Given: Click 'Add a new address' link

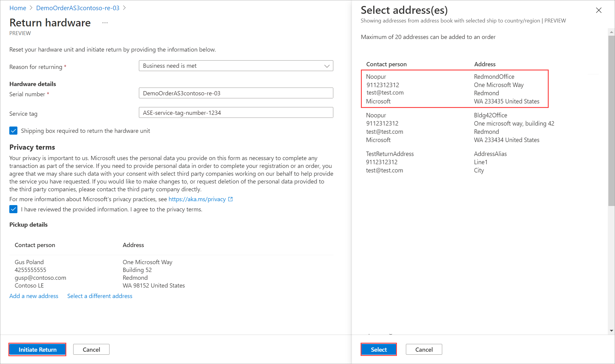Looking at the screenshot, I should [34, 296].
